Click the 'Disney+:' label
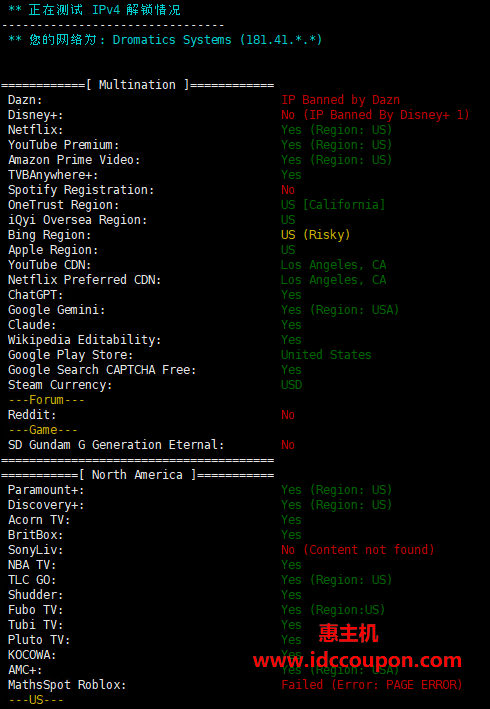 tap(36, 115)
